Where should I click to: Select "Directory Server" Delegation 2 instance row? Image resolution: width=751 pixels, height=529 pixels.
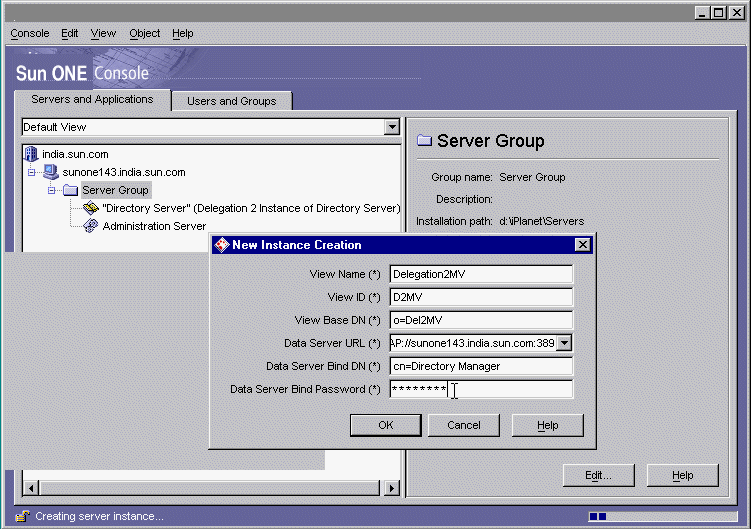251,208
